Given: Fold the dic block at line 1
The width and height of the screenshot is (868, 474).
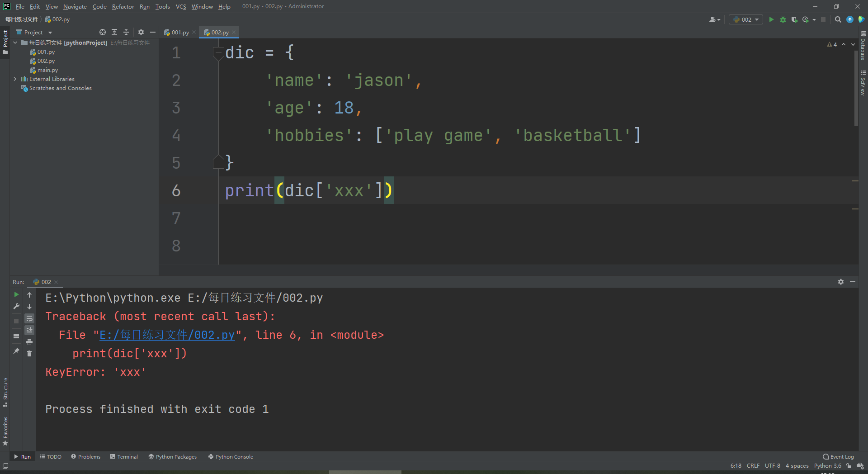Looking at the screenshot, I should pyautogui.click(x=218, y=53).
